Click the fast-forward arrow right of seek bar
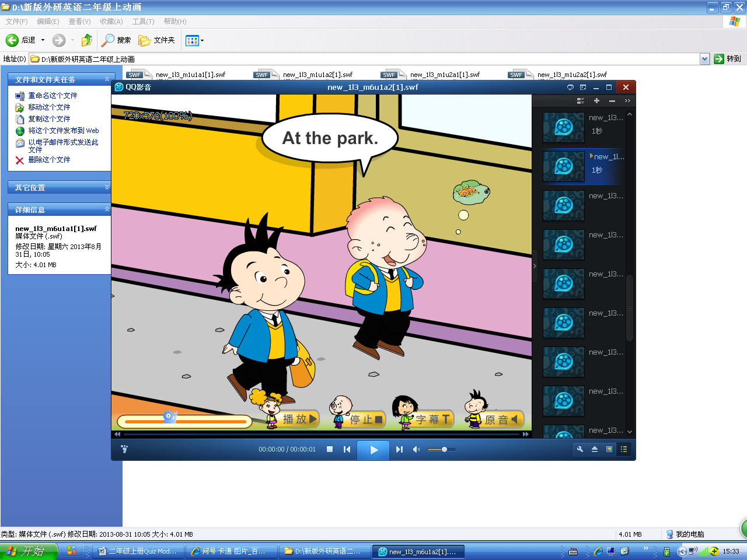The image size is (747, 560). 526,434
